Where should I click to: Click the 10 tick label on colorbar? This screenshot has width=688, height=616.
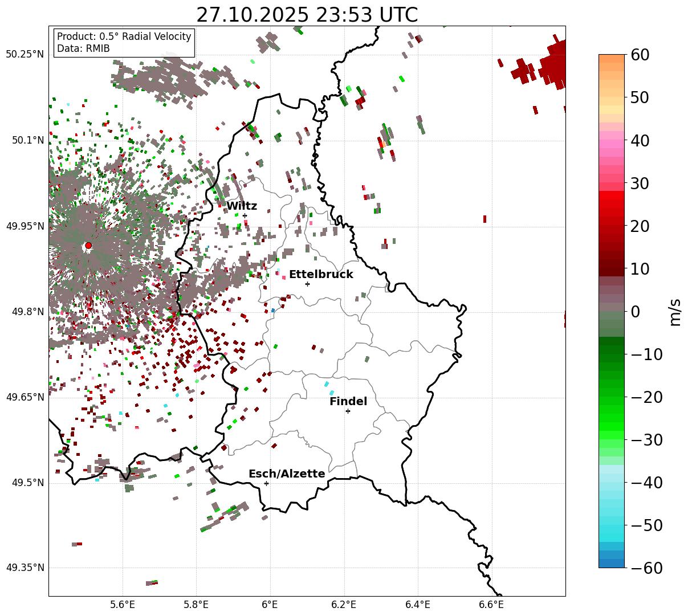[x=640, y=268]
